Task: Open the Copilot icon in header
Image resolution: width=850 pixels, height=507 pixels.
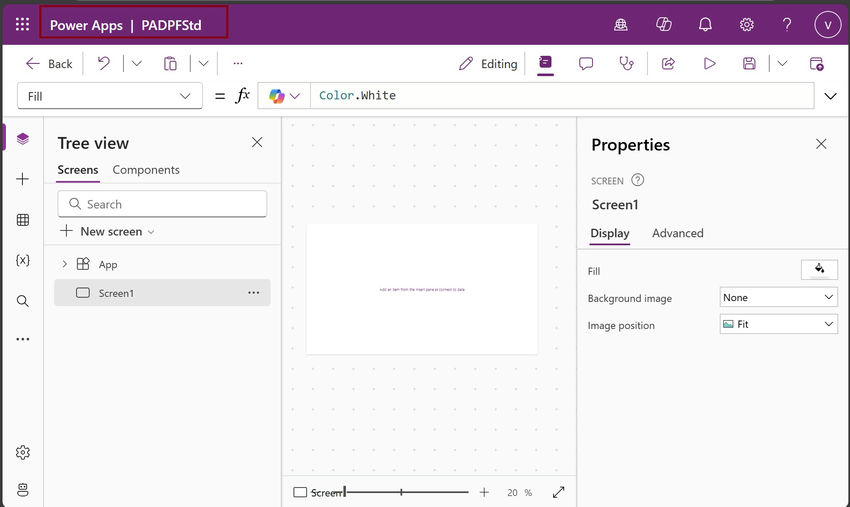Action: point(663,24)
